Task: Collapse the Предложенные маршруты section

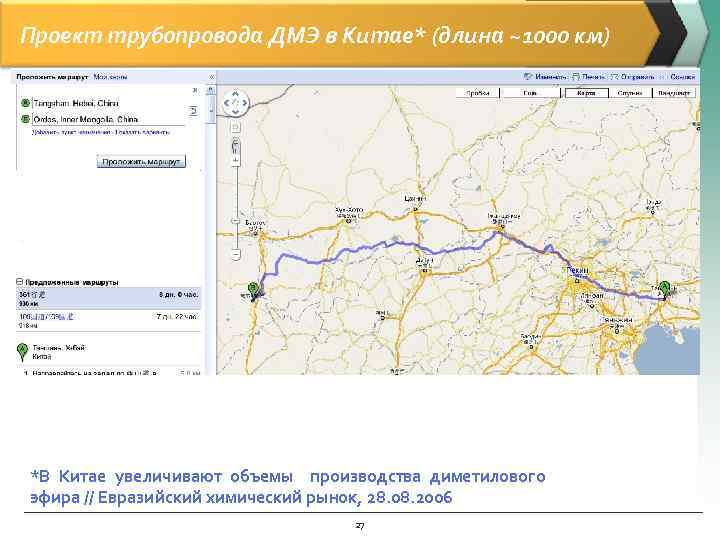Action: 20,282
